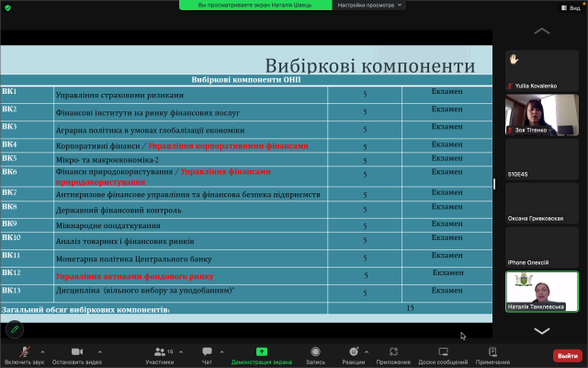588x368 pixels.
Task: Open the Participants panel
Action: [160, 355]
